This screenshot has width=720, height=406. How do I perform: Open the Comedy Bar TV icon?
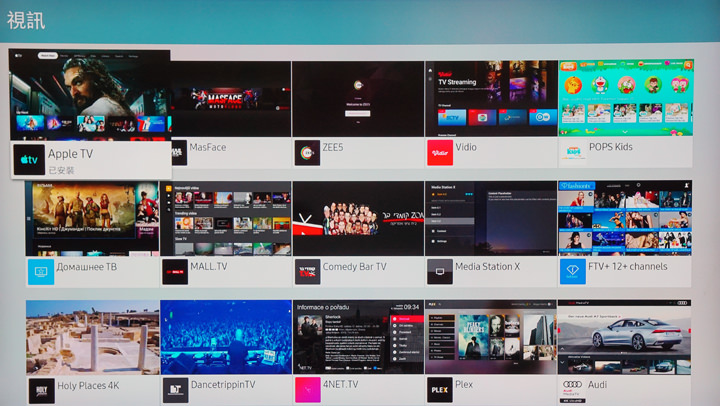(306, 271)
